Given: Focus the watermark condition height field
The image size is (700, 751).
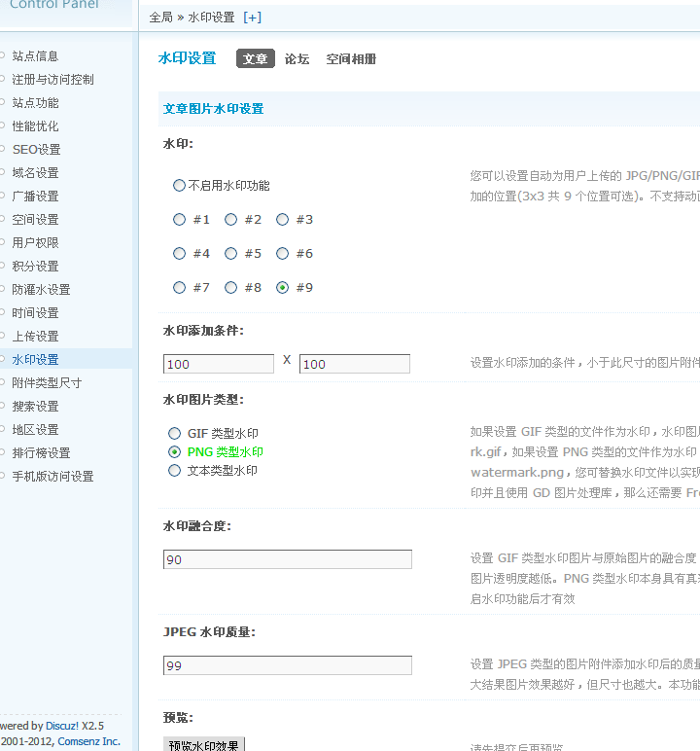Looking at the screenshot, I should (354, 364).
